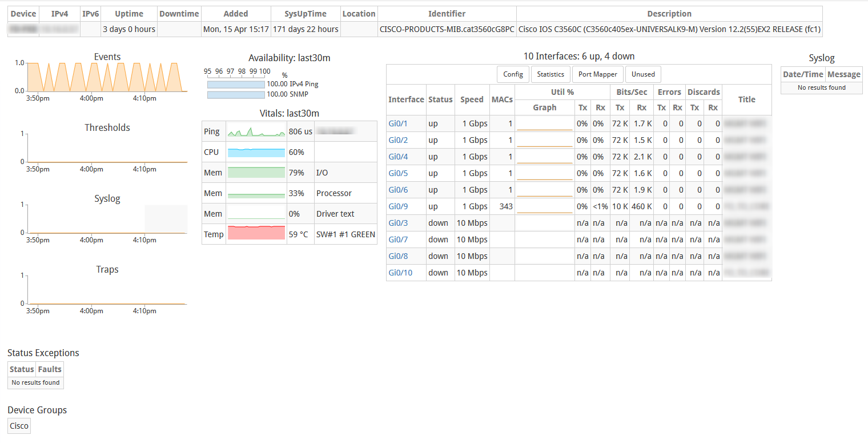Click the Speed column header
Image resolution: width=868 pixels, height=443 pixels.
472,99
